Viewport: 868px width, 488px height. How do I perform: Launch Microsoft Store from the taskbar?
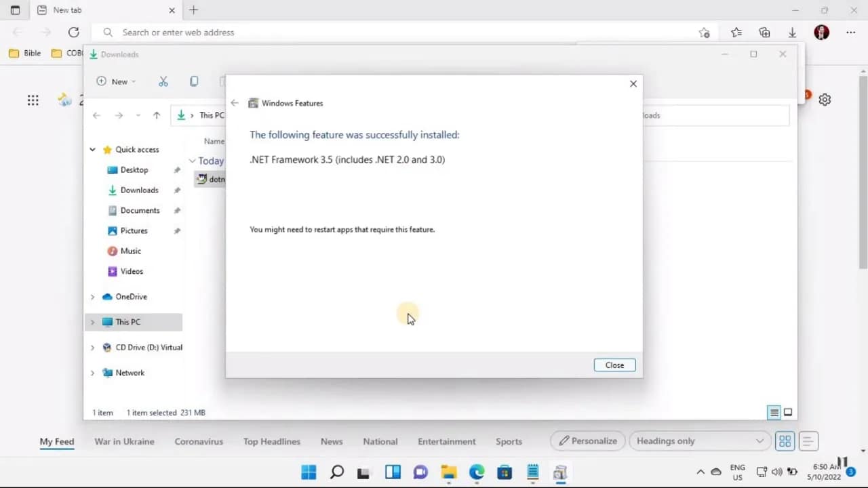click(505, 472)
